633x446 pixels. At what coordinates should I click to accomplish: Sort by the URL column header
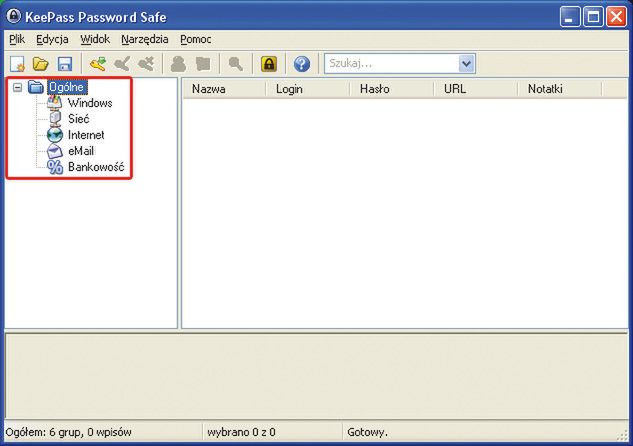(x=476, y=89)
